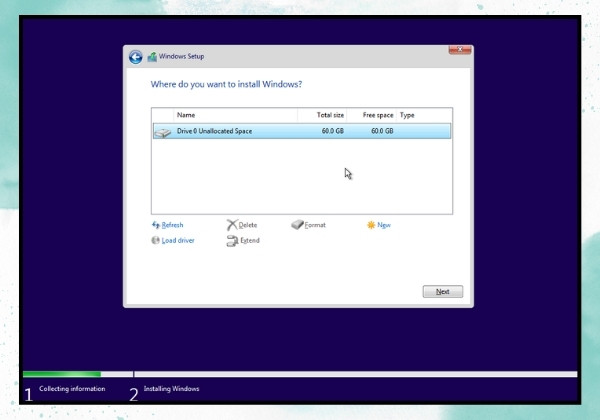This screenshot has height=420, width=600.
Task: Click the Format drive icon
Action: [297, 225]
